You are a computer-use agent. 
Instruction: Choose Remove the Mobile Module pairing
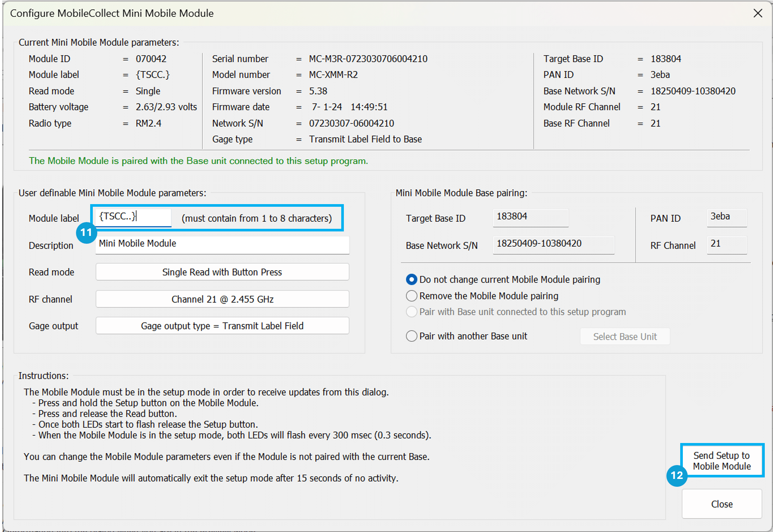tap(411, 296)
